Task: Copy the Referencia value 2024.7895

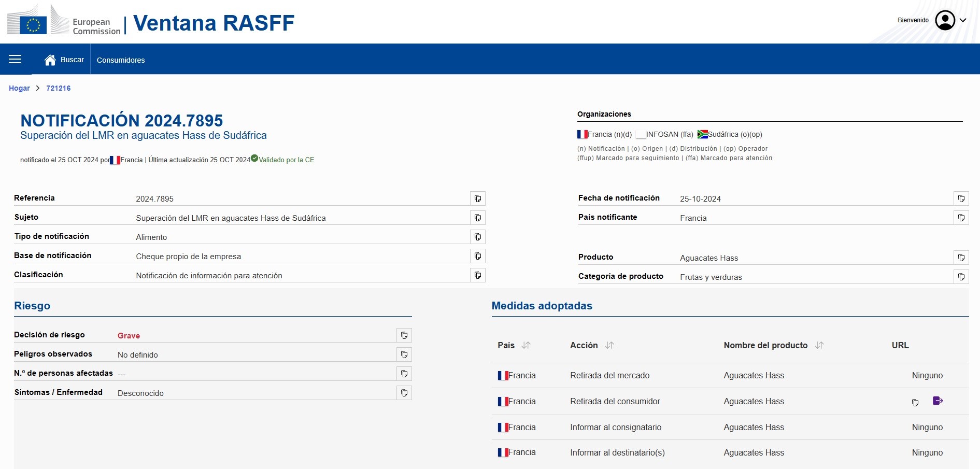Action: pos(477,198)
